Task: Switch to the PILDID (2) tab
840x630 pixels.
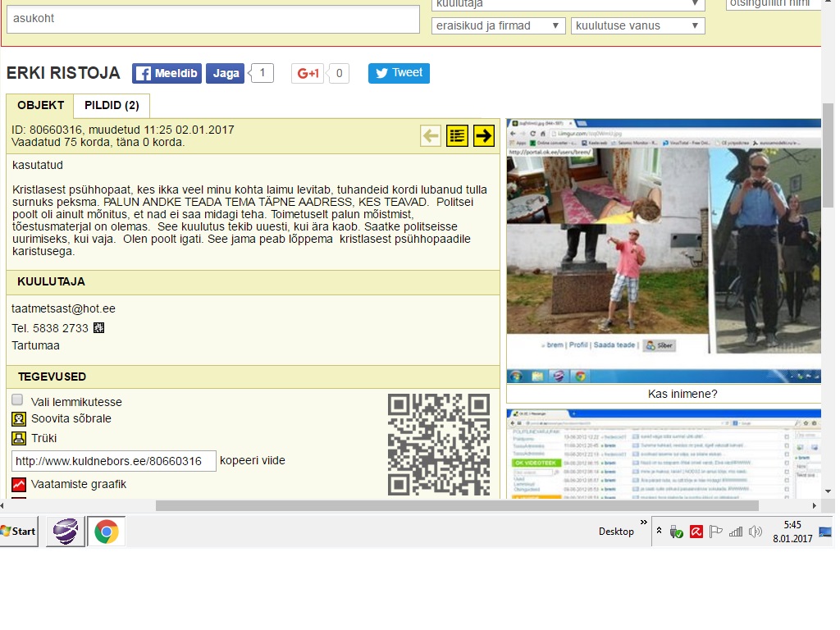Action: 112,106
